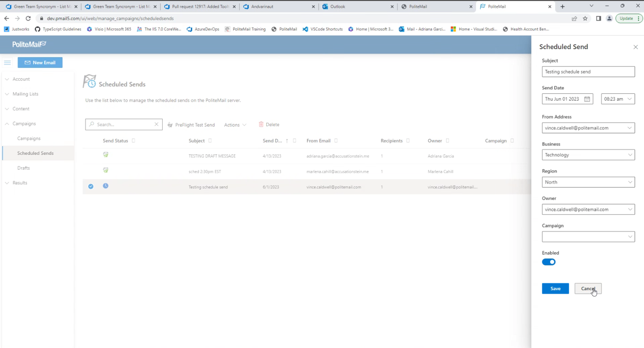The image size is (644, 348).
Task: Click the browser address bar URL
Action: [110, 19]
